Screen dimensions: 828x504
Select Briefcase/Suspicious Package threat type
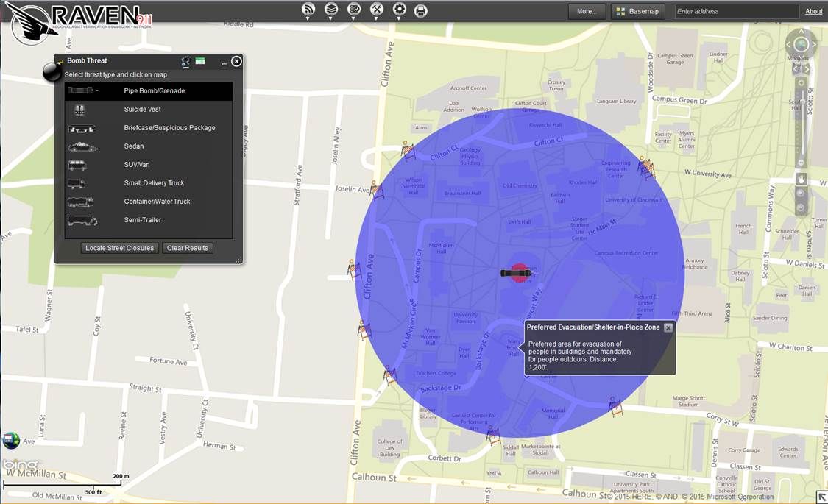pyautogui.click(x=149, y=128)
